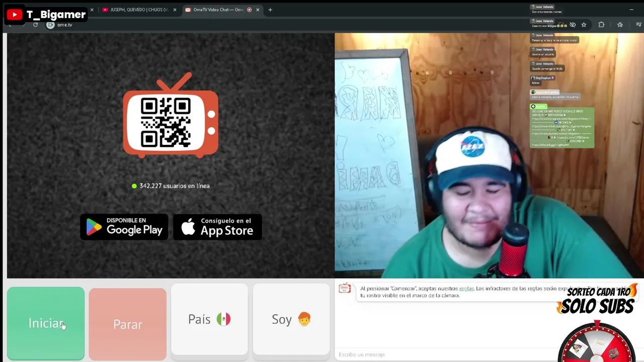Screen dimensions: 644x362
Task: Click the OmeTV icon beside the rules notice
Action: 345,288
